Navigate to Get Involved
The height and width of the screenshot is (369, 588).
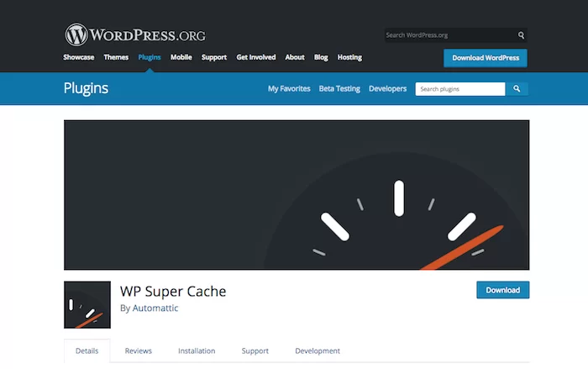tap(256, 57)
